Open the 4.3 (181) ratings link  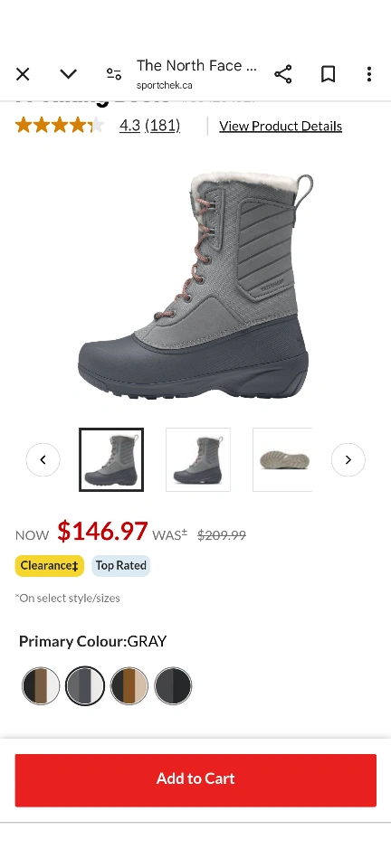pyautogui.click(x=149, y=126)
